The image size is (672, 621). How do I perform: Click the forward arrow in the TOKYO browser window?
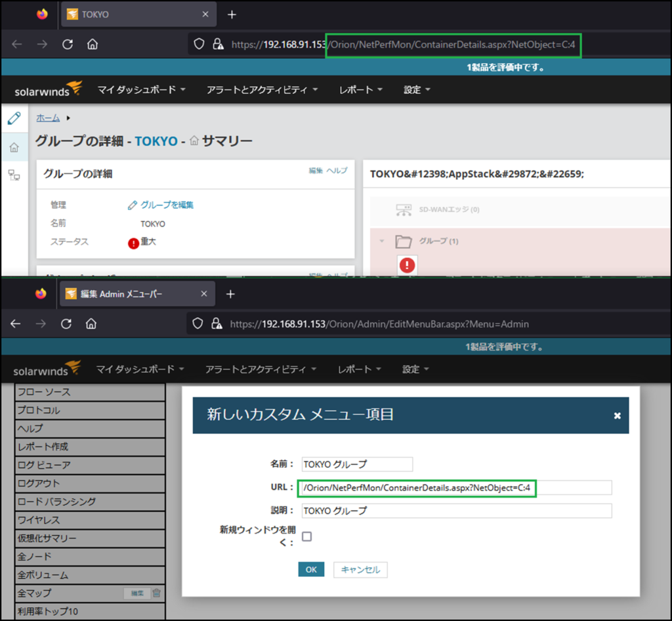point(42,44)
